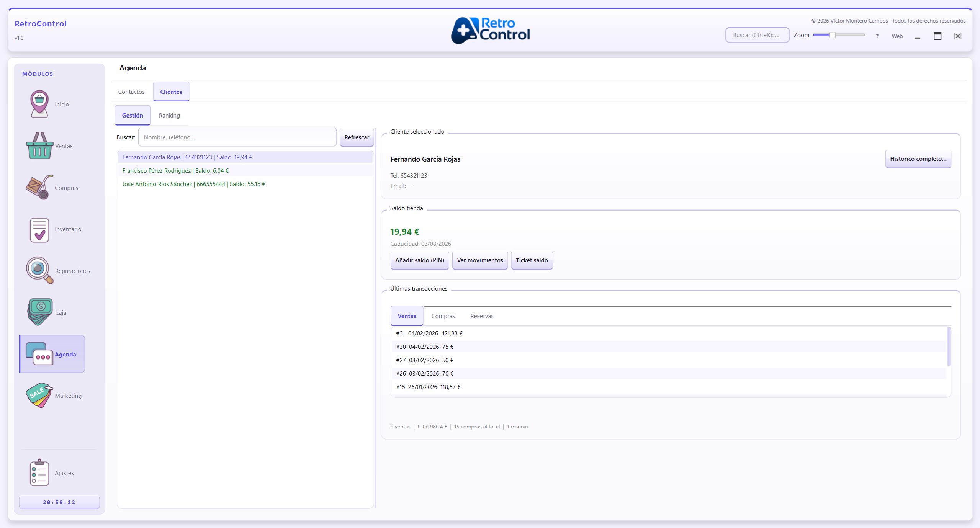The image size is (980, 528).
Task: Click Añadir saldo (PIN) button
Action: point(419,260)
